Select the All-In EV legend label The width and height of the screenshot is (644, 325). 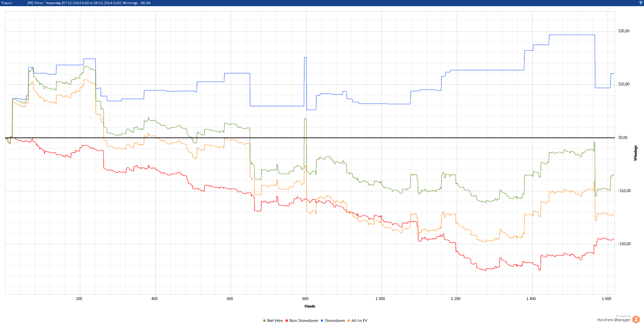tap(359, 321)
